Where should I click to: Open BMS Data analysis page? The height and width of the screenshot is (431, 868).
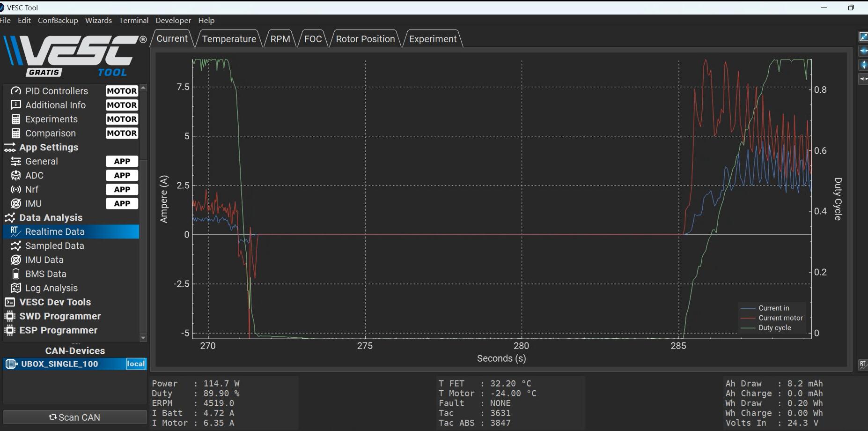71,274
